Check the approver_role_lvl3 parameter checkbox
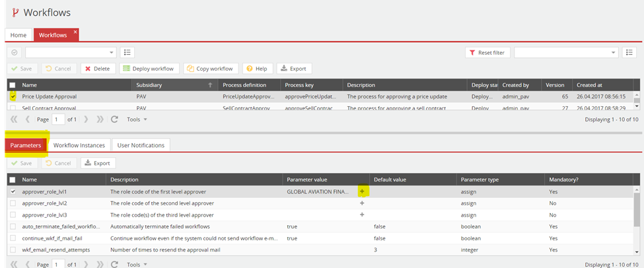This screenshot has width=644, height=268. coord(13,215)
